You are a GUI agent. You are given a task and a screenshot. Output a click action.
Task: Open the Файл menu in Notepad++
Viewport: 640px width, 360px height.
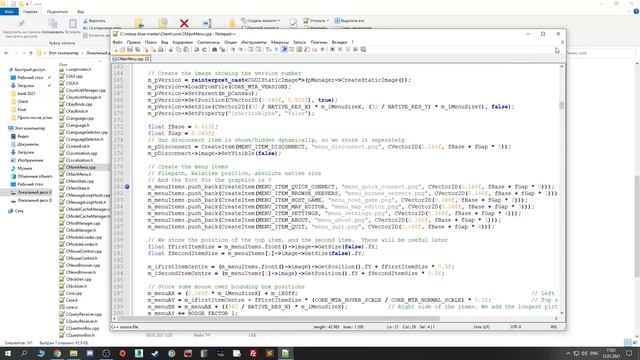pyautogui.click(x=118, y=42)
